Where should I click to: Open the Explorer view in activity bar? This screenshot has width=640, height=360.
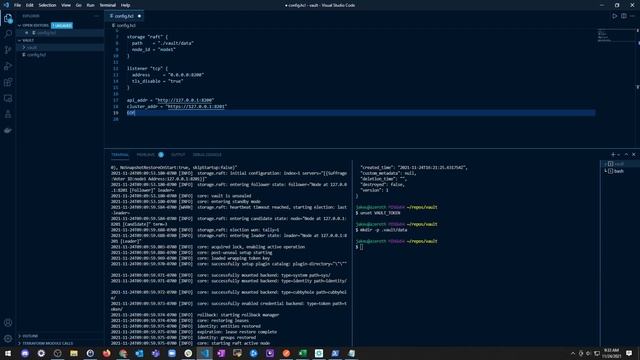pos(8,18)
